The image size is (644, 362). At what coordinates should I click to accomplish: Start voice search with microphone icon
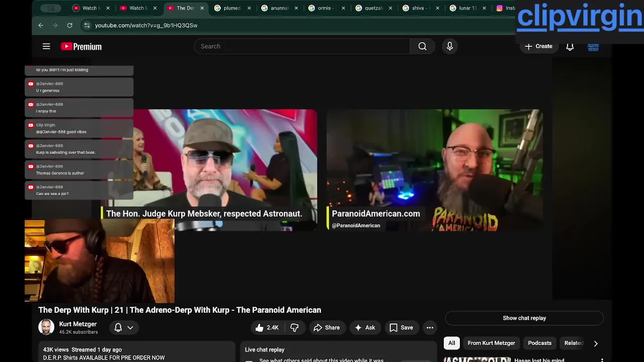tap(450, 46)
